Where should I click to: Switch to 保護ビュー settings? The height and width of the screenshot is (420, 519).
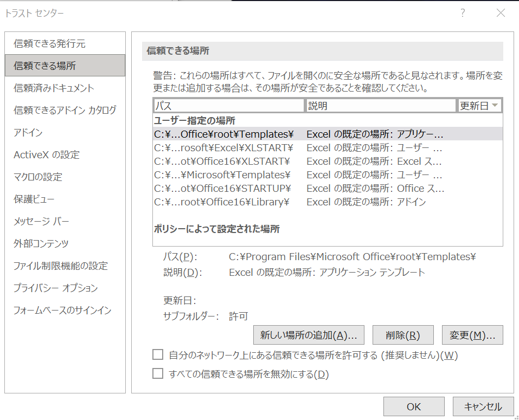65,199
